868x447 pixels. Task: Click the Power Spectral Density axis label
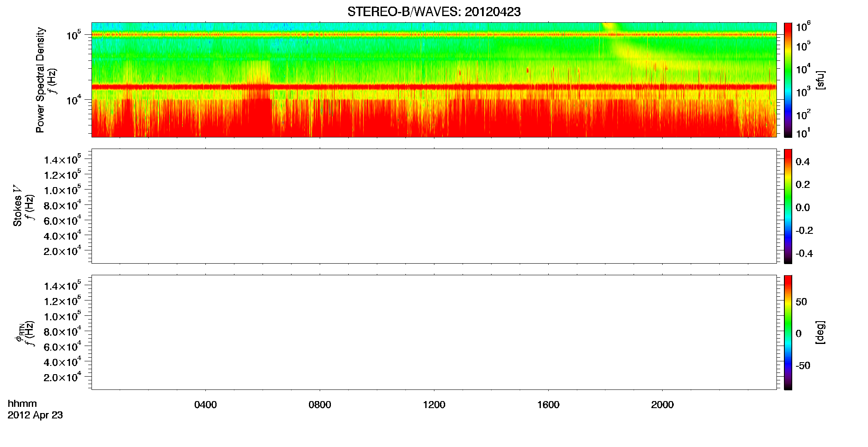coord(40,80)
